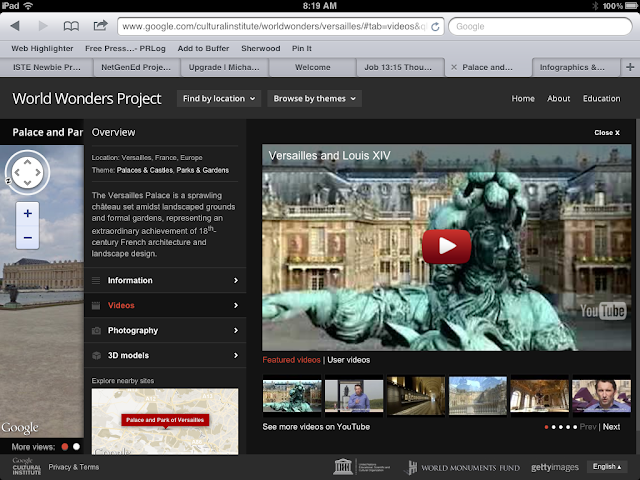Screen dimensions: 640x480
Task: Click Prev in video pagination
Action: [x=588, y=427]
